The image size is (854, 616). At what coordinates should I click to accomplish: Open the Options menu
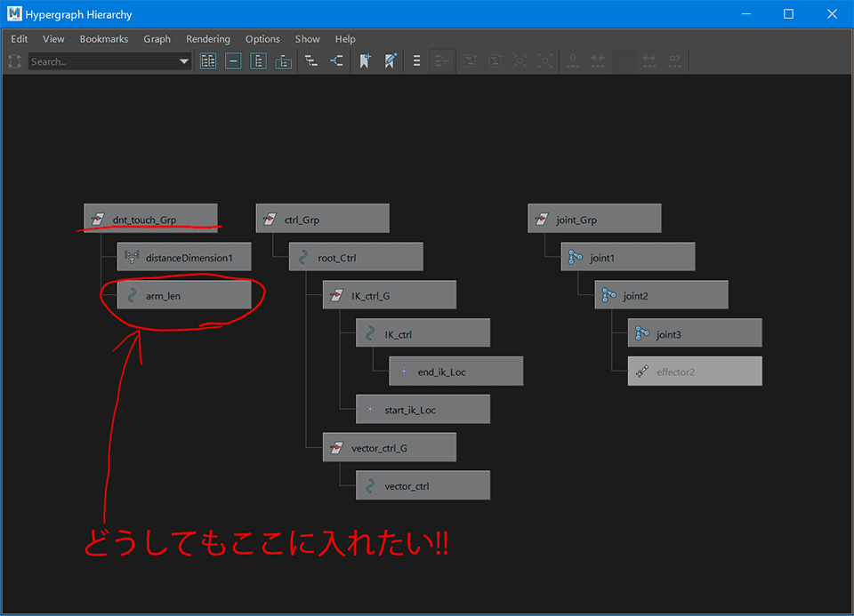pyautogui.click(x=262, y=39)
